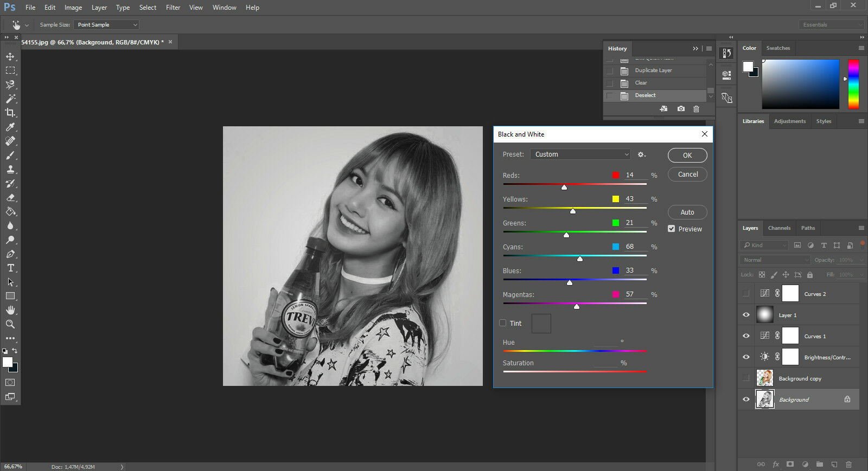Select the Rectangular Marquee tool
The width and height of the screenshot is (868, 471).
click(x=10, y=70)
